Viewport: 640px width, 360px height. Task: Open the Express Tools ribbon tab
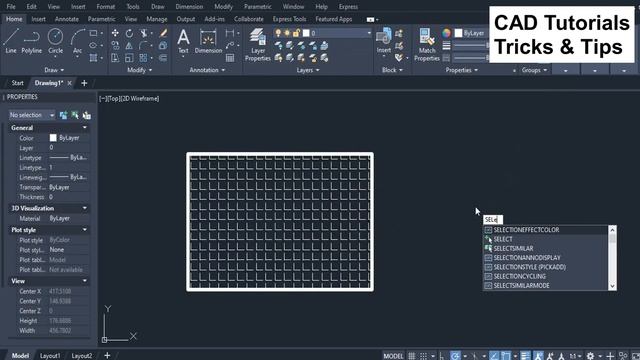pos(289,19)
